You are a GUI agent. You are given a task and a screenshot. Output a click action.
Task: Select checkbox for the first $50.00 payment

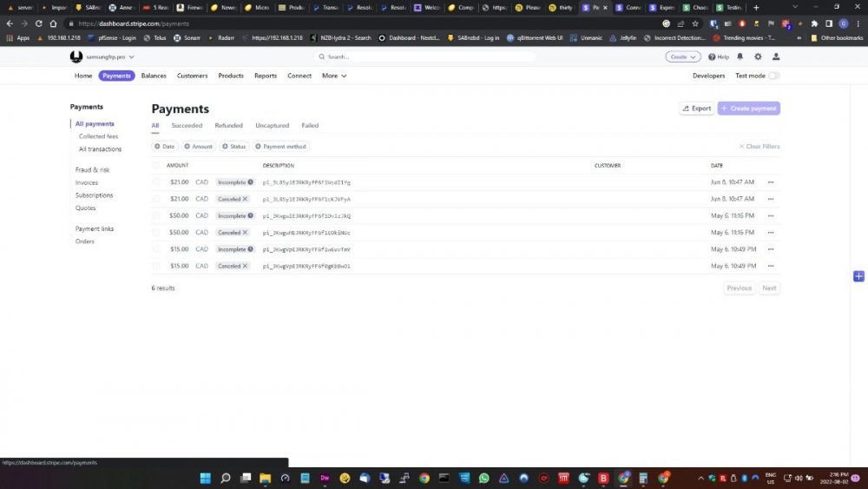[x=156, y=215]
